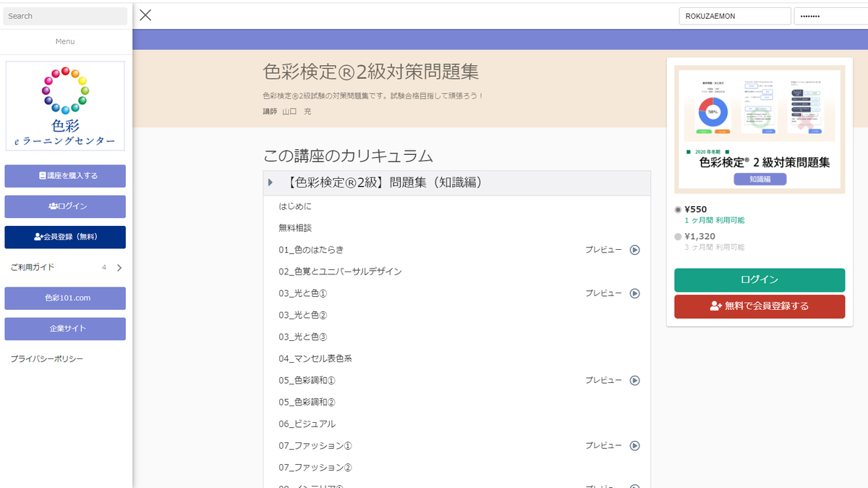Click the username field showing ROKUZAEMON
The image size is (868, 488).
[735, 16]
